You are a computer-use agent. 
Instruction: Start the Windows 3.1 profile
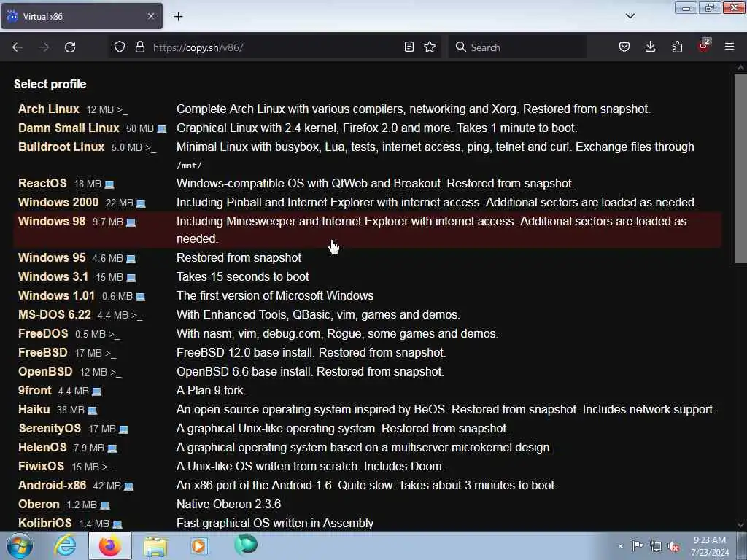(53, 276)
